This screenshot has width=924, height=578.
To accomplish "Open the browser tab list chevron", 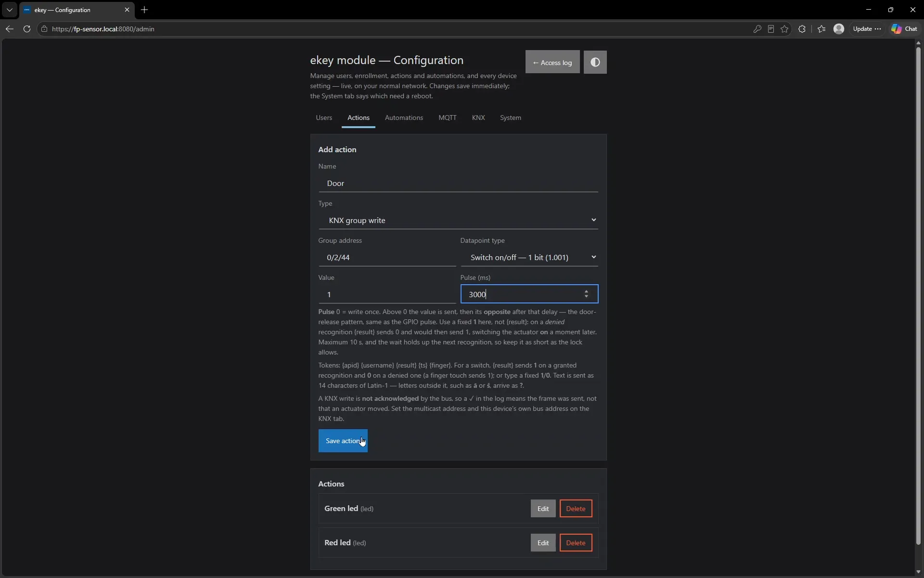I will 9,10.
